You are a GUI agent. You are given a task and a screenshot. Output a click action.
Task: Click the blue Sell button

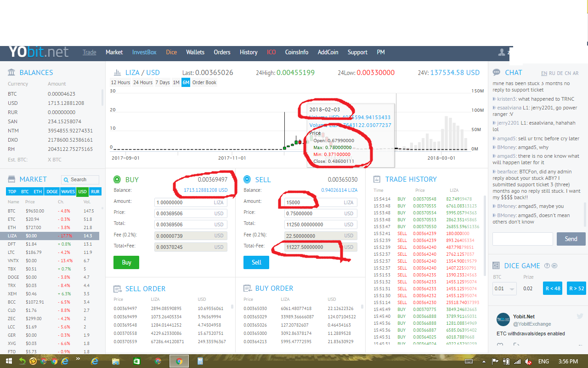[x=256, y=263]
